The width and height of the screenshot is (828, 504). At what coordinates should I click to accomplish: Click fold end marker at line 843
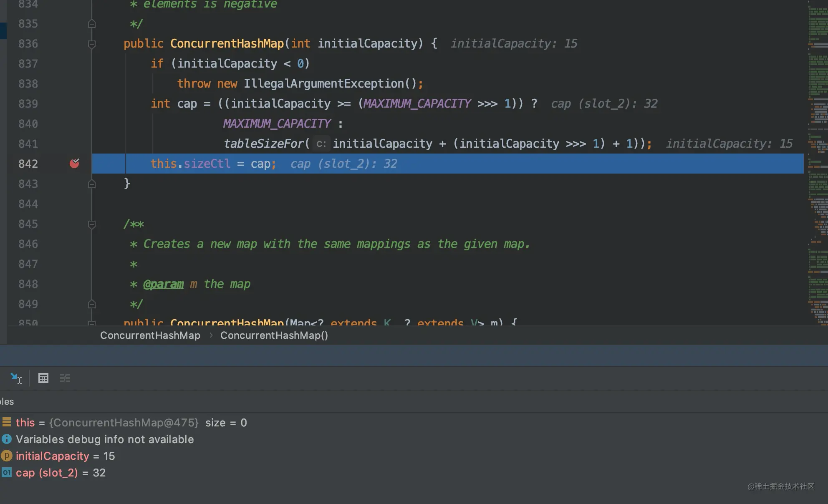(92, 184)
